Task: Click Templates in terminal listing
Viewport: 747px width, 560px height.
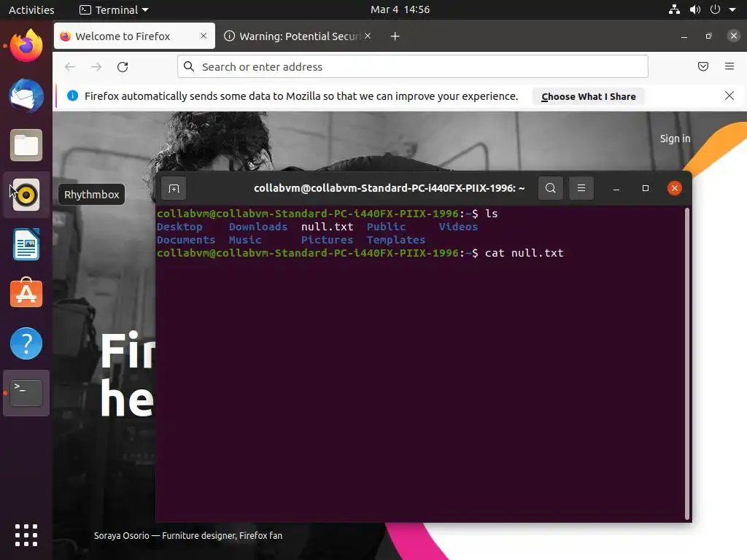Action: point(396,240)
